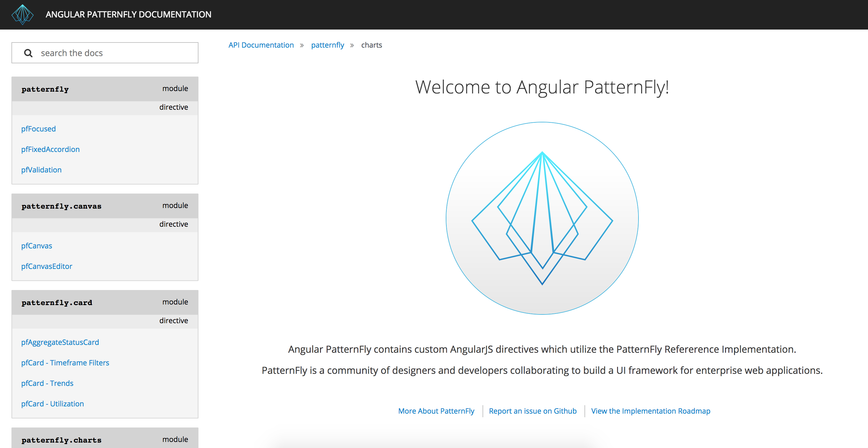Click Report an issue on Github

click(532, 411)
